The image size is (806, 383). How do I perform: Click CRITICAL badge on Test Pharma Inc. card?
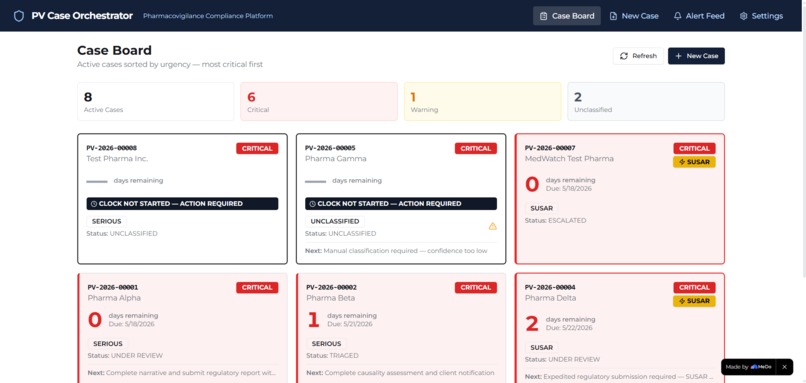click(257, 149)
